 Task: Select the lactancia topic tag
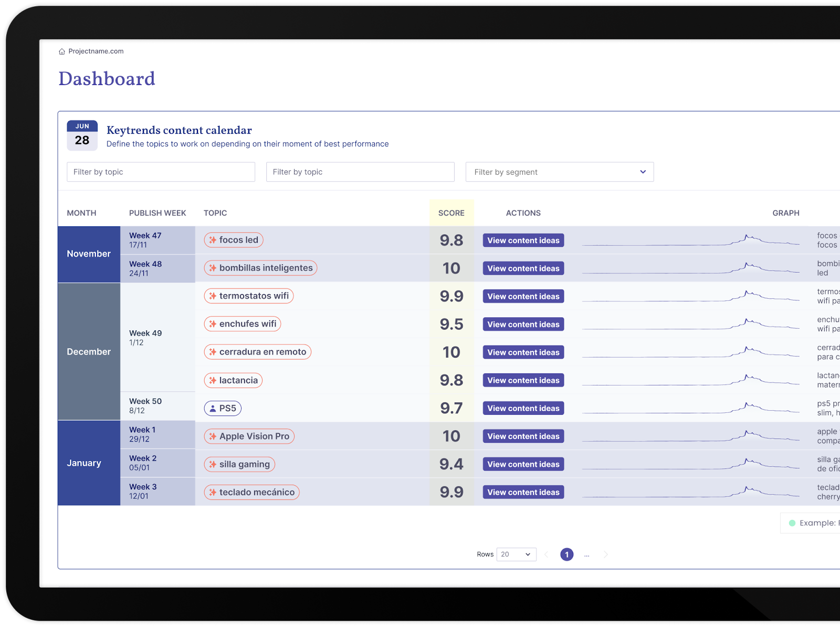point(233,380)
